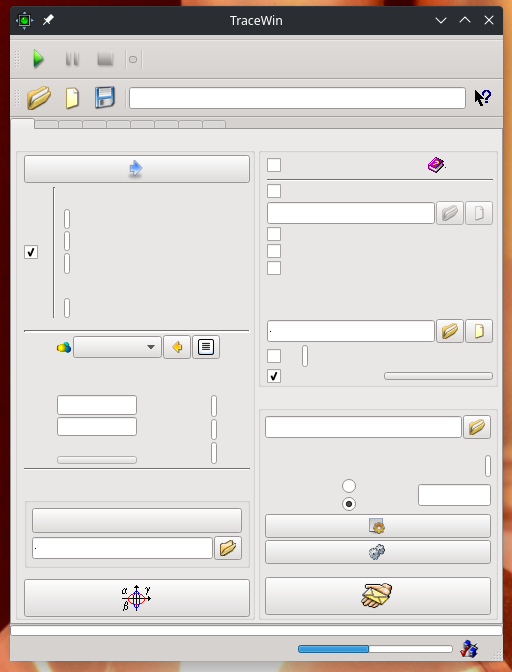Start the run with the green play icon

point(38,59)
